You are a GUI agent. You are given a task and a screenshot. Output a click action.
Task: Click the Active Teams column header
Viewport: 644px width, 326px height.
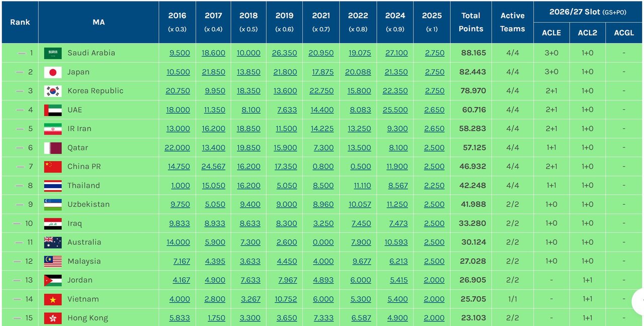pyautogui.click(x=512, y=22)
